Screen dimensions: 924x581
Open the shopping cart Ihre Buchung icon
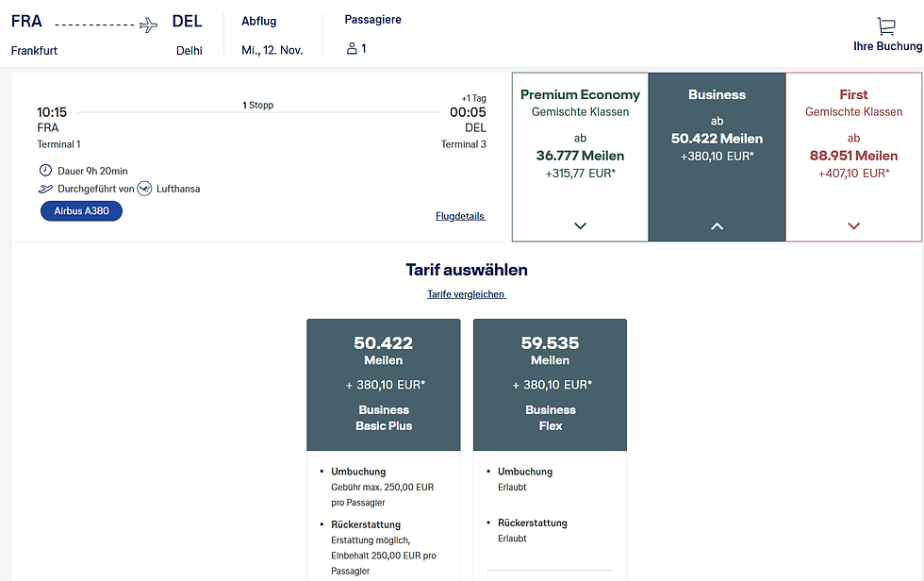[885, 26]
